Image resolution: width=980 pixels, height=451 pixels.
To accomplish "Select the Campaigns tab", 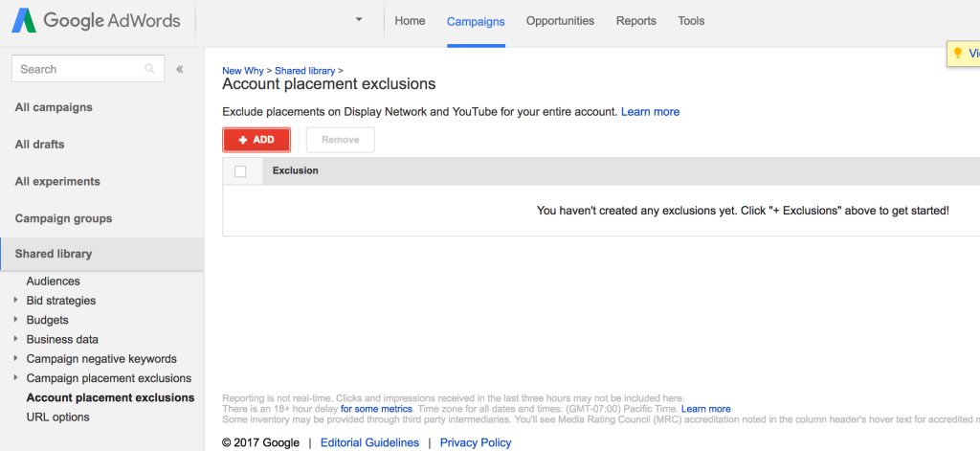I will pos(476,22).
